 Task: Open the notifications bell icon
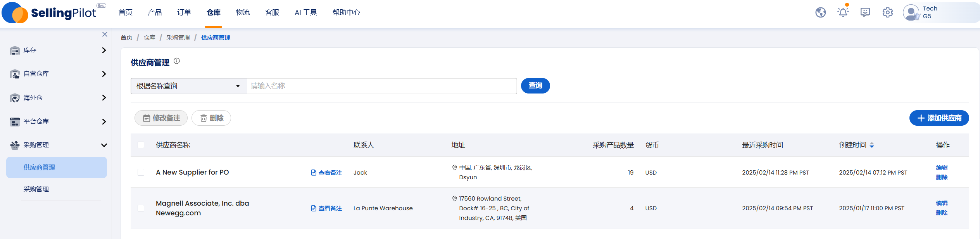click(843, 12)
